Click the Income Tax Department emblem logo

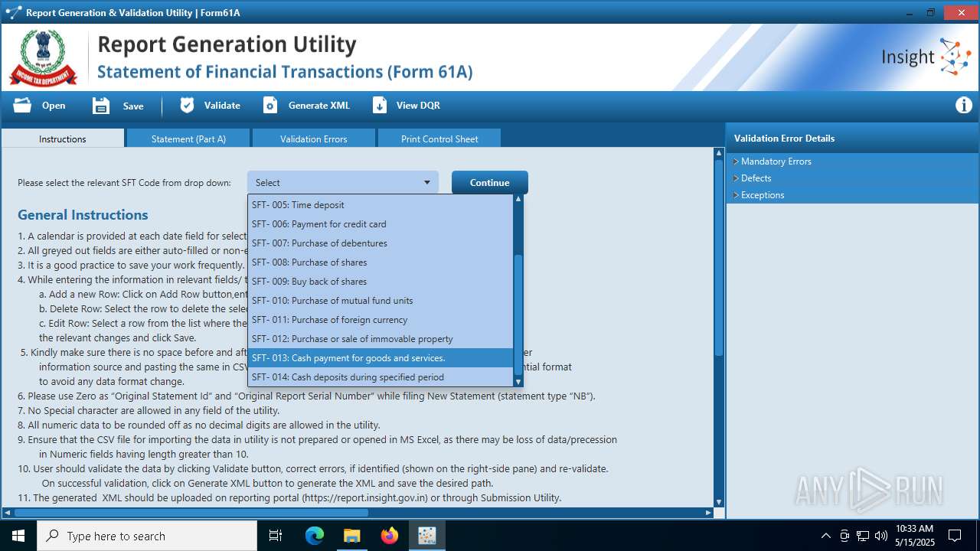[x=43, y=57]
